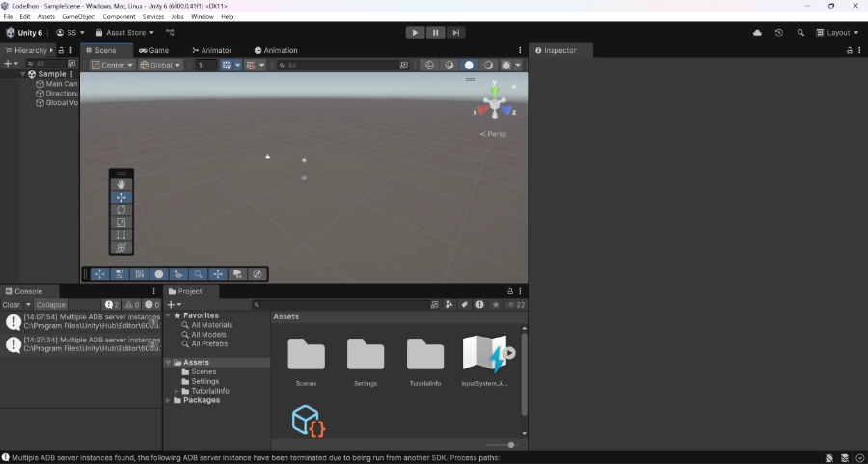Click the asset icon size slider
The width and height of the screenshot is (868, 464).
pos(511,445)
